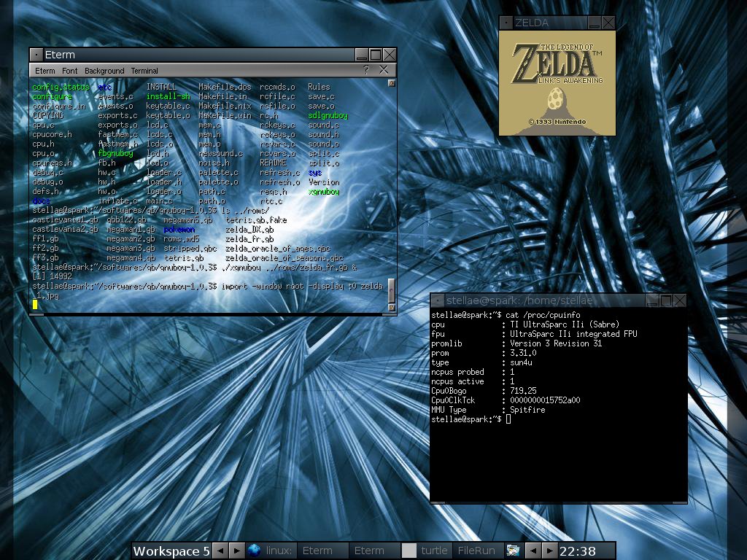747x560 pixels.
Task: Close the ZELDA emulator window
Action: point(608,23)
